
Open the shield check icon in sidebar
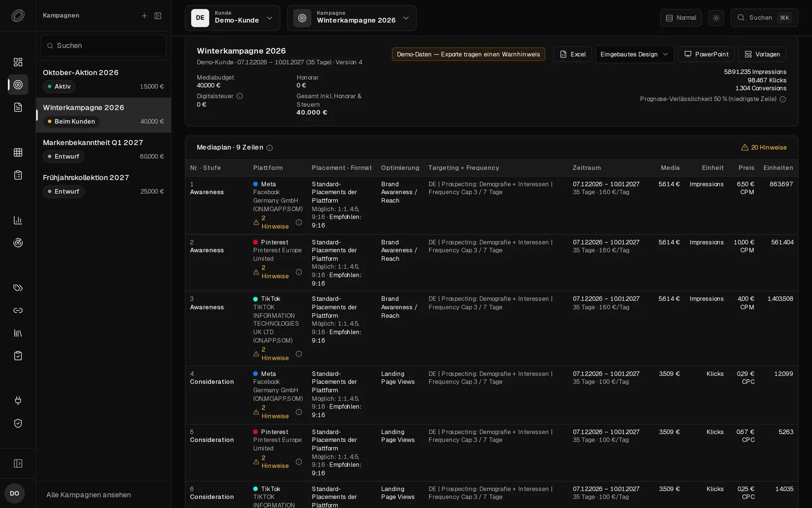pyautogui.click(x=18, y=423)
